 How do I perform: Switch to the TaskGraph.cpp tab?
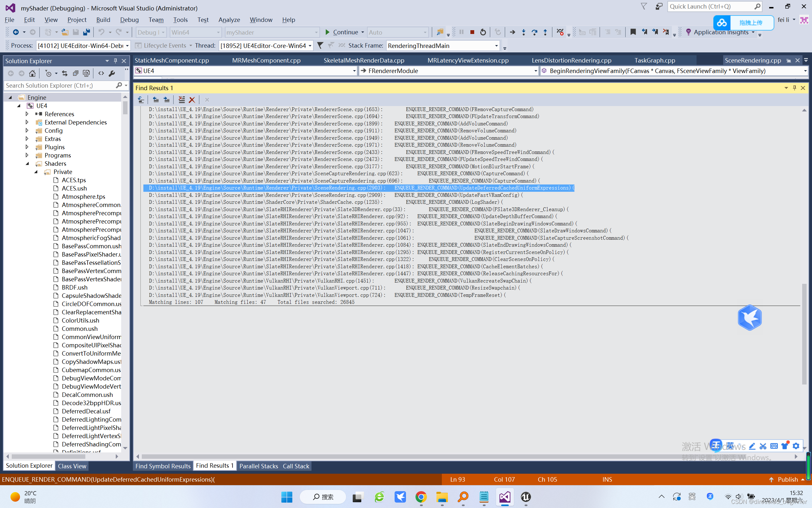point(654,60)
